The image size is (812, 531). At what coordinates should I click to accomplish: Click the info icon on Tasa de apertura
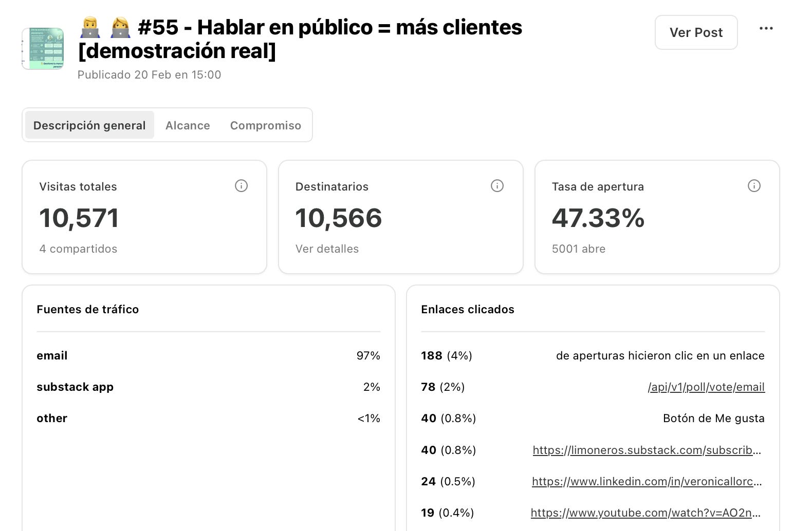click(754, 186)
